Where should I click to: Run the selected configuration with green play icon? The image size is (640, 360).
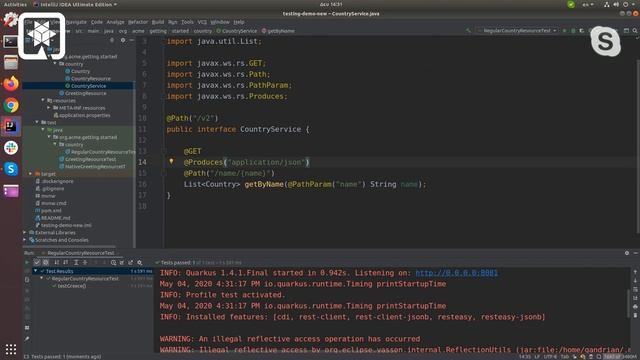pos(564,31)
